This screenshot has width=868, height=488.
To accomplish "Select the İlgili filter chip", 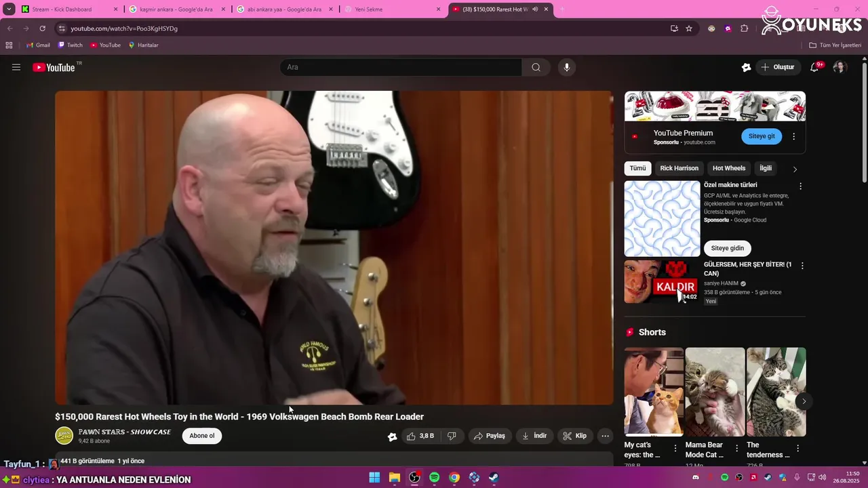I will click(x=766, y=168).
